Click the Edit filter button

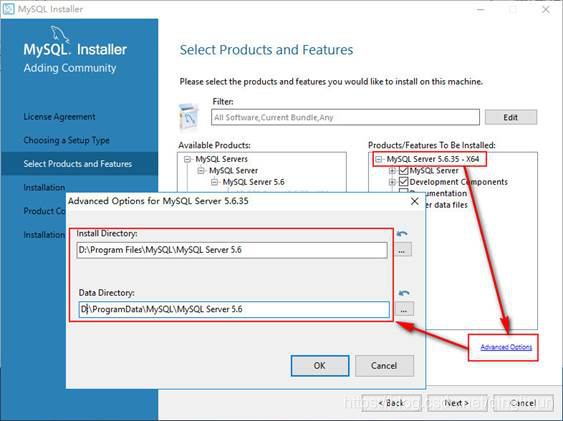coord(511,117)
